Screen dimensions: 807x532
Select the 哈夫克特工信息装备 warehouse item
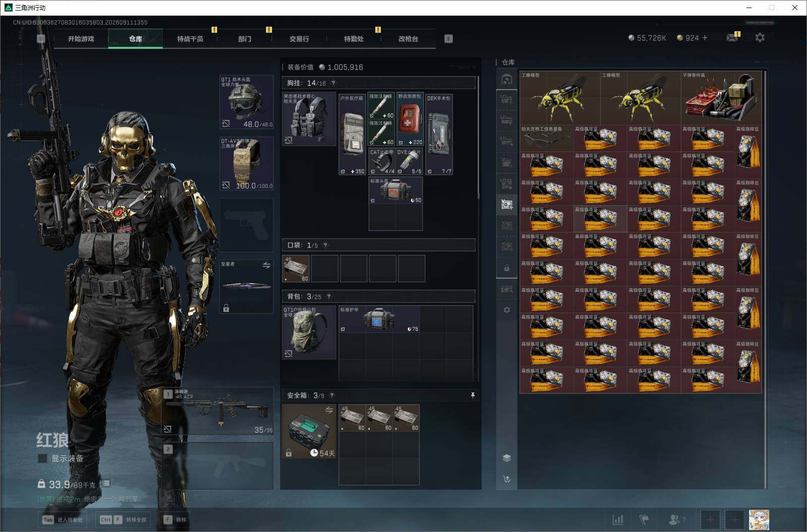pos(547,139)
